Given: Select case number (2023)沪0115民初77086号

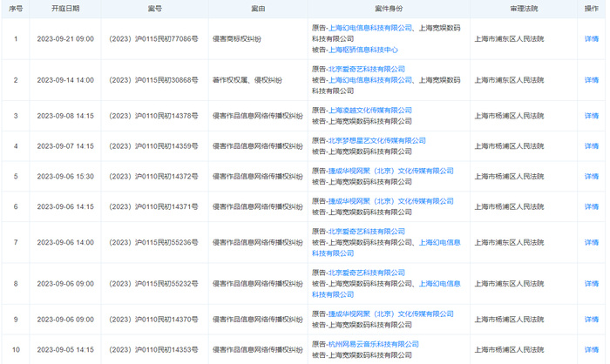Looking at the screenshot, I should click(153, 39).
